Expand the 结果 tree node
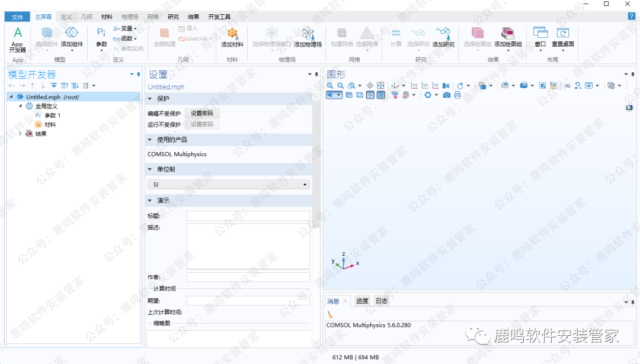The width and height of the screenshot is (640, 364). [21, 134]
